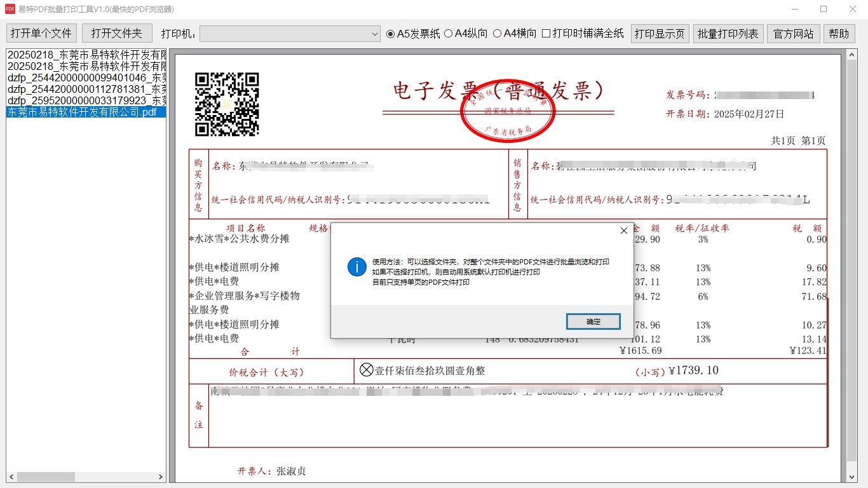Select 东莞市易特软件开发有限公司.pdf in list
Screen dimensions: 868x488
tap(86, 112)
